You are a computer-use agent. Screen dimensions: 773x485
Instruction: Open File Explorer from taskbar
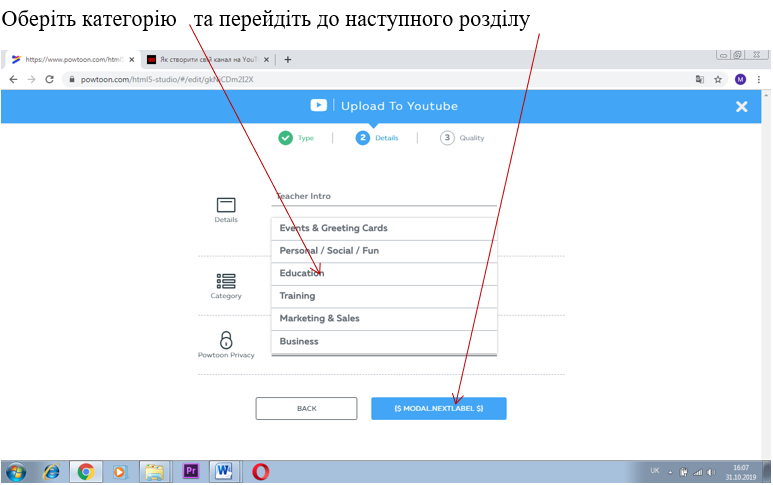154,472
